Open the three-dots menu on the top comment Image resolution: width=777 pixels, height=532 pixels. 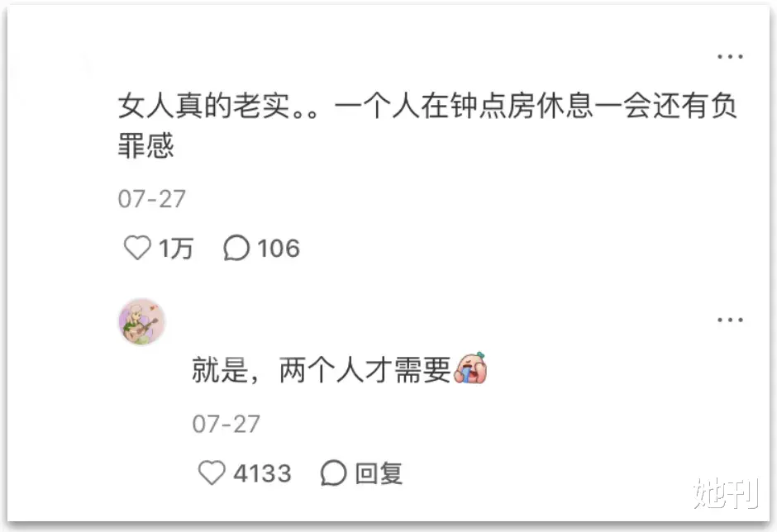pos(730,56)
